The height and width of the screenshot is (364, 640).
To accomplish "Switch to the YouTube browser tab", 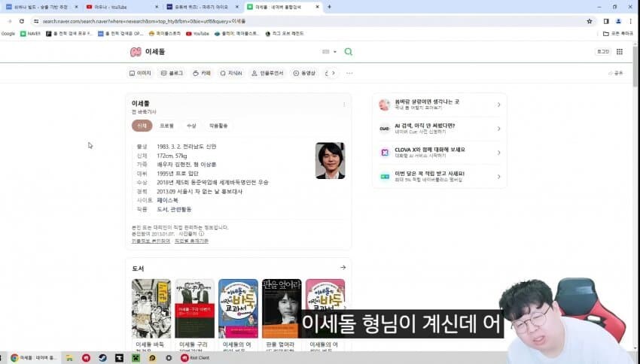I will pos(123,7).
